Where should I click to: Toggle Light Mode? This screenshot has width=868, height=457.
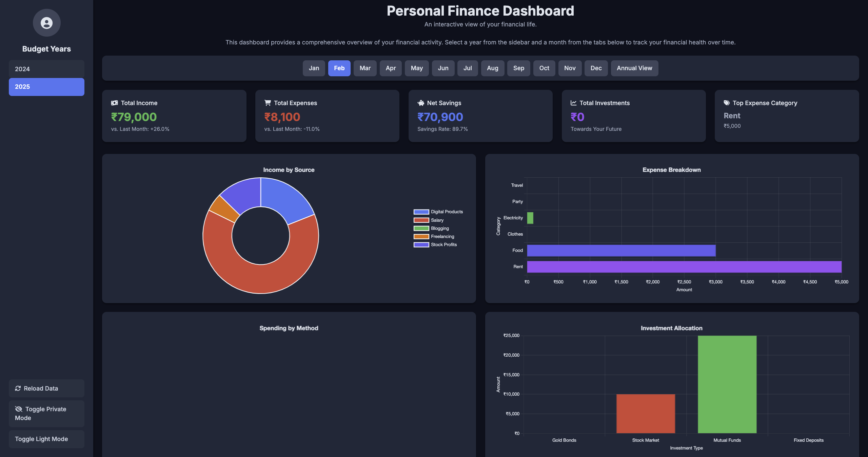[x=46, y=439]
